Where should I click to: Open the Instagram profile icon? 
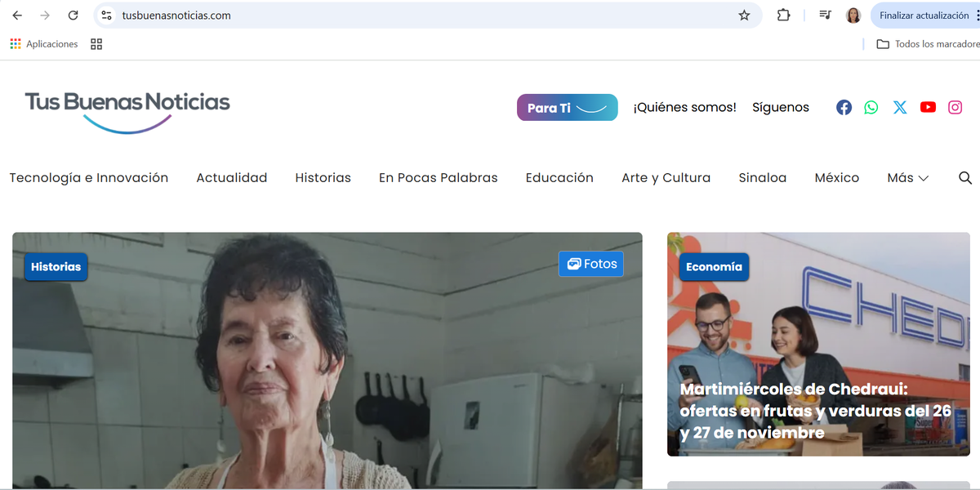point(955,107)
